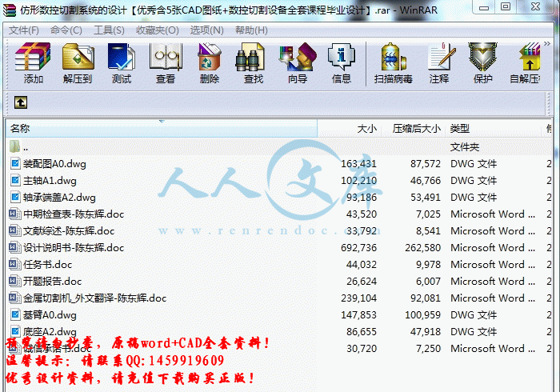Show archive Info (信息) icon
Viewport: 560px width, 392px height.
pos(342,57)
